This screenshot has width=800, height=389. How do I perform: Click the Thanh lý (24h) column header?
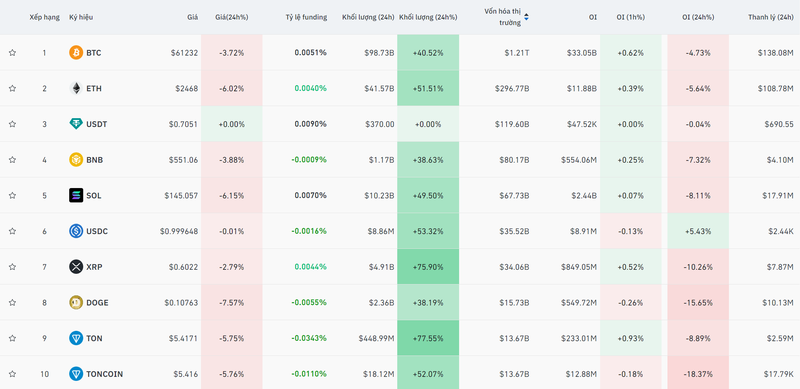click(x=771, y=17)
